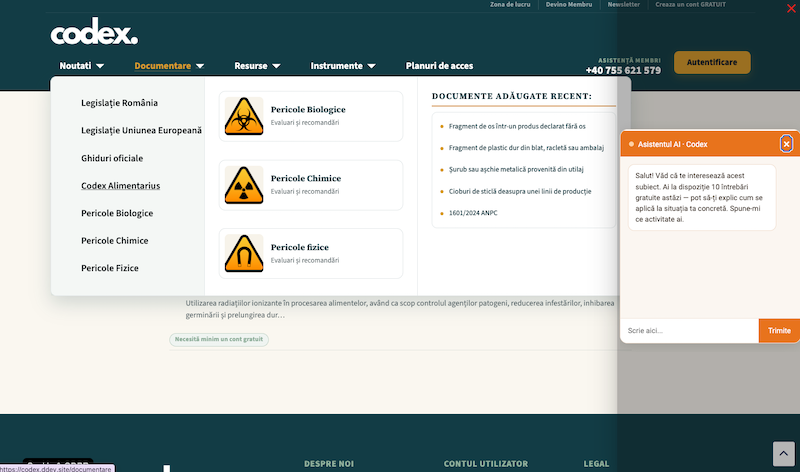Click the radiation icon for Pericole Chimice

point(244,185)
